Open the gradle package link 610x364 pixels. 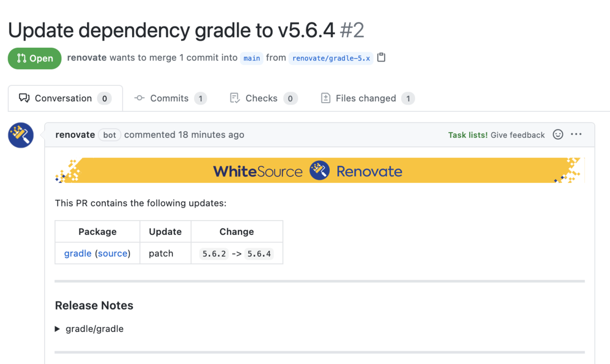click(78, 253)
